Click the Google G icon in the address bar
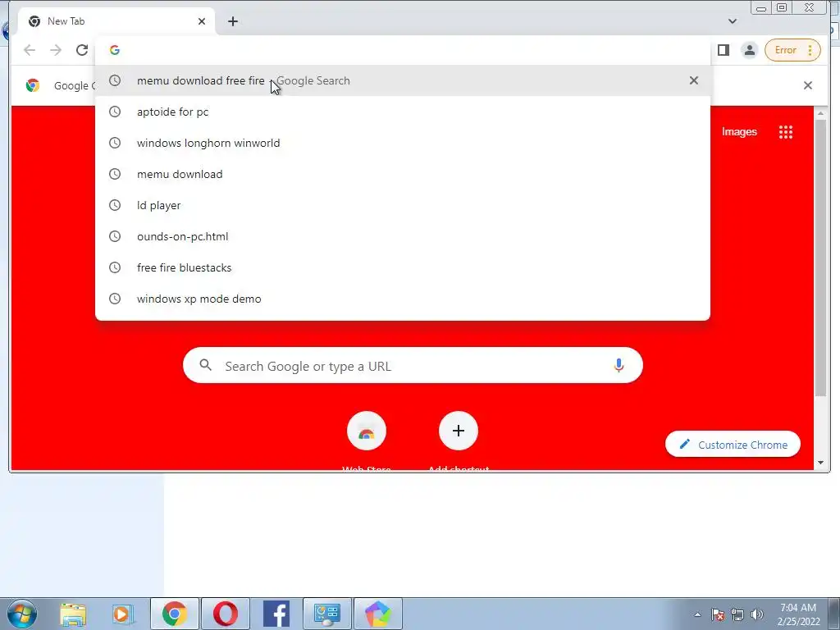 (115, 50)
